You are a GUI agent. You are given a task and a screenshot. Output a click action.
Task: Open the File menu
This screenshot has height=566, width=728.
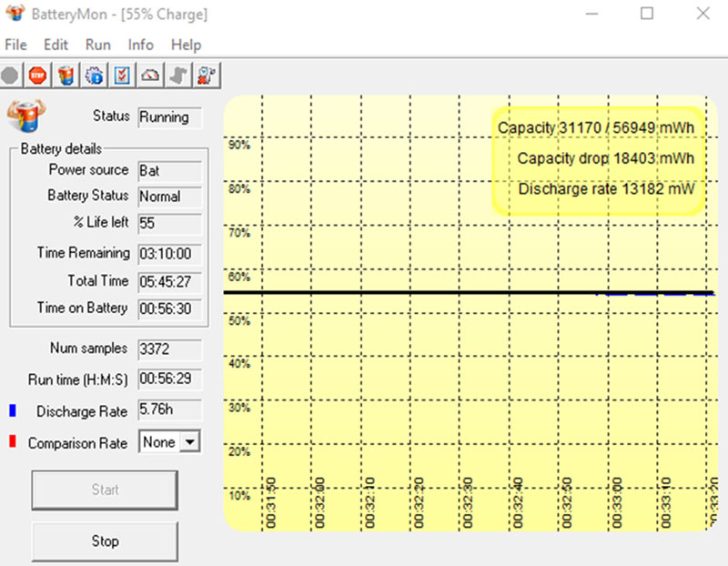(x=15, y=45)
